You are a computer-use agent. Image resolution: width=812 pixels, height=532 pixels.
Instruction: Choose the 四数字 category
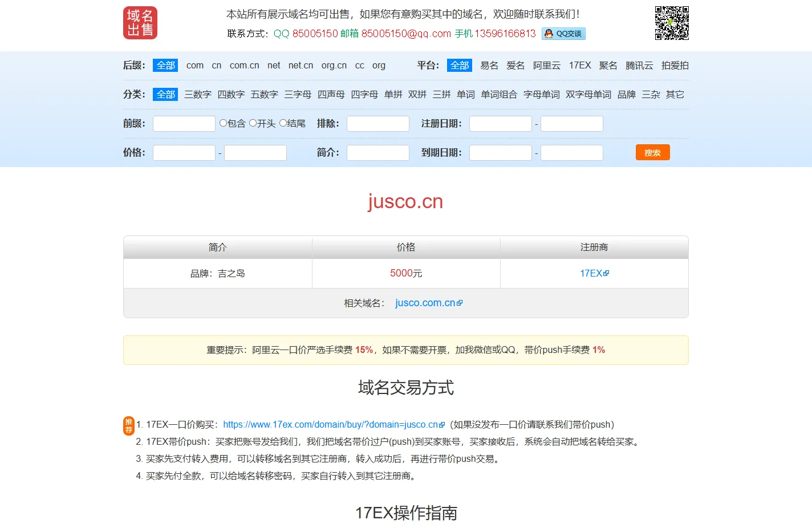pyautogui.click(x=231, y=95)
